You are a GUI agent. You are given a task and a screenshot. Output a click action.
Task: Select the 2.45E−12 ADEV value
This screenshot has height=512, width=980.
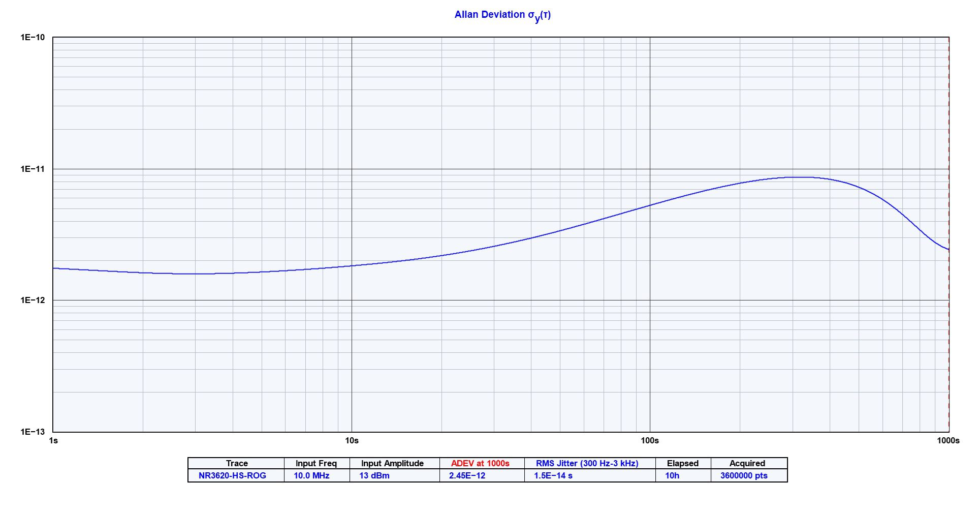pyautogui.click(x=467, y=476)
